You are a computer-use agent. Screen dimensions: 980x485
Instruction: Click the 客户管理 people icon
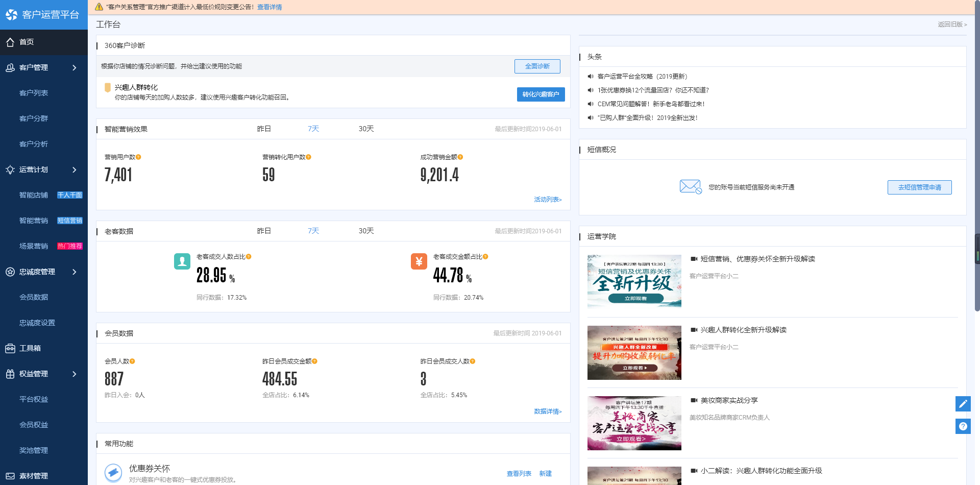click(10, 67)
